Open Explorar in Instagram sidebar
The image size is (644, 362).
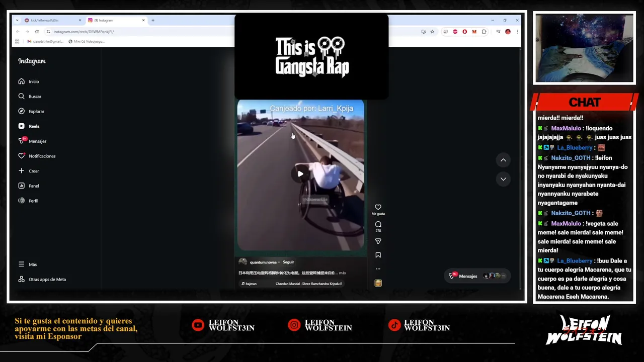(x=31, y=111)
